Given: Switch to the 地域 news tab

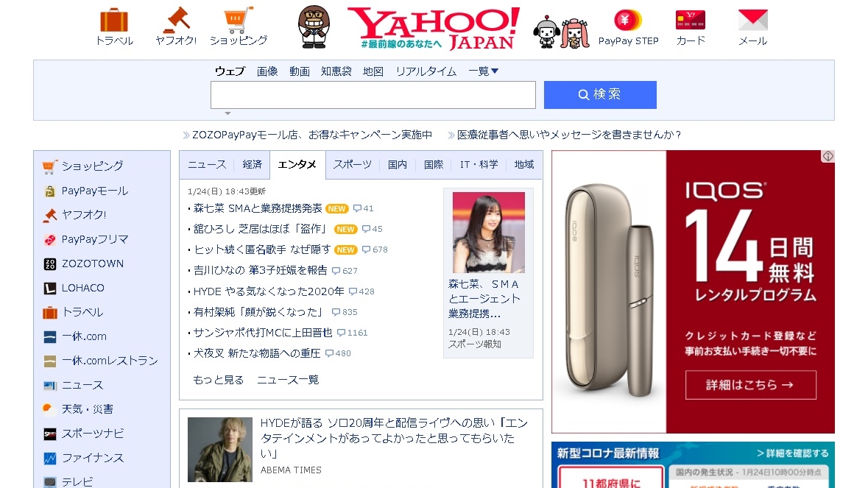Looking at the screenshot, I should coord(524,165).
